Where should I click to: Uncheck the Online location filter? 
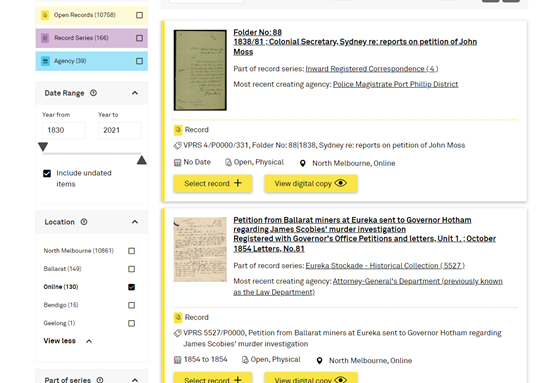click(131, 287)
